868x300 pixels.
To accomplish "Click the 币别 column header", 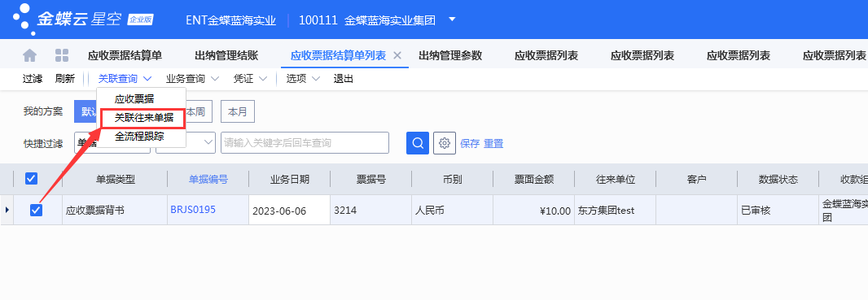I will click(x=452, y=179).
